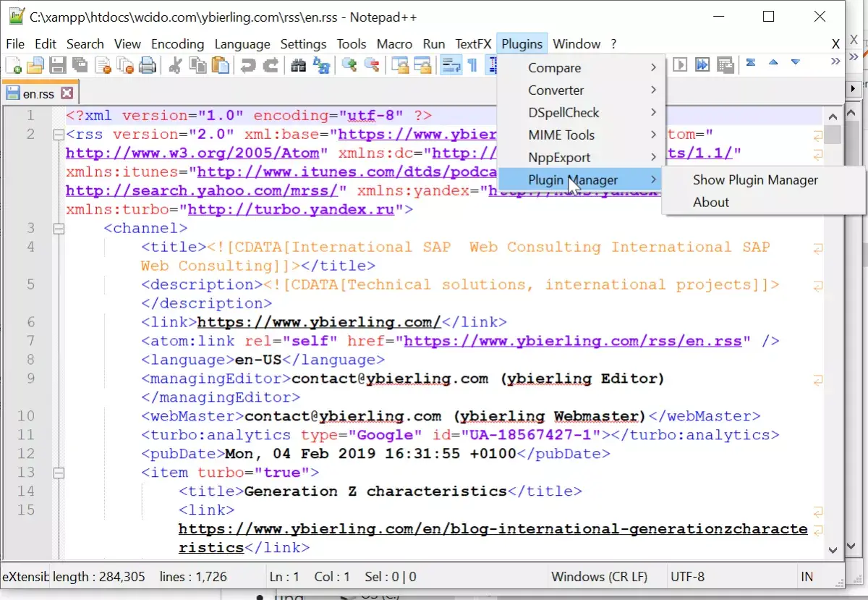Click the Synchronize Vertical Scrolling icon
868x600 pixels.
pyautogui.click(x=399, y=66)
